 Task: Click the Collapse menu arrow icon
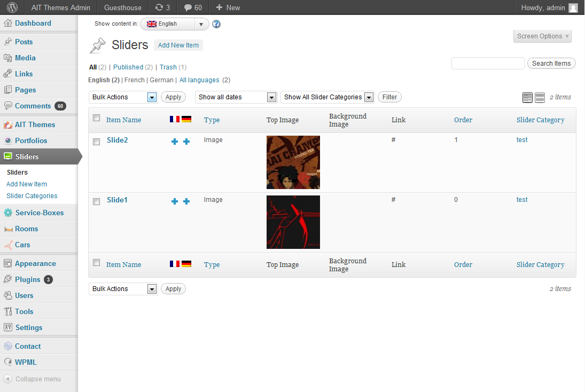click(8, 379)
